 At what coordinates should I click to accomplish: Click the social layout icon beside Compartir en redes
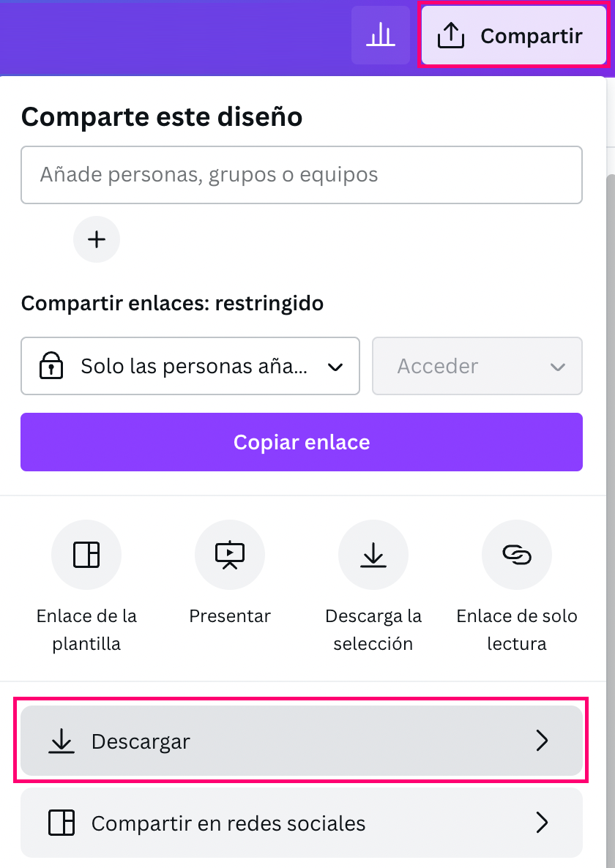click(x=61, y=823)
